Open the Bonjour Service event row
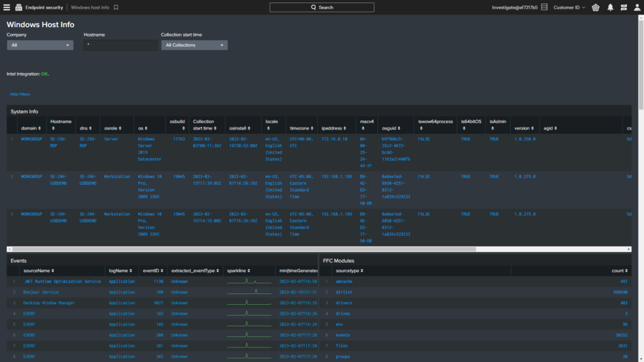The width and height of the screenshot is (644, 362). pyautogui.click(x=41, y=292)
